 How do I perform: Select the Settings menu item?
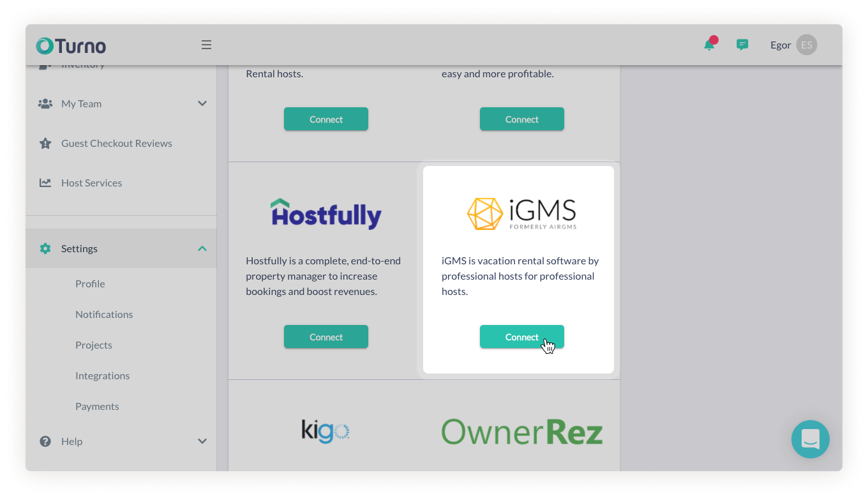pyautogui.click(x=121, y=248)
